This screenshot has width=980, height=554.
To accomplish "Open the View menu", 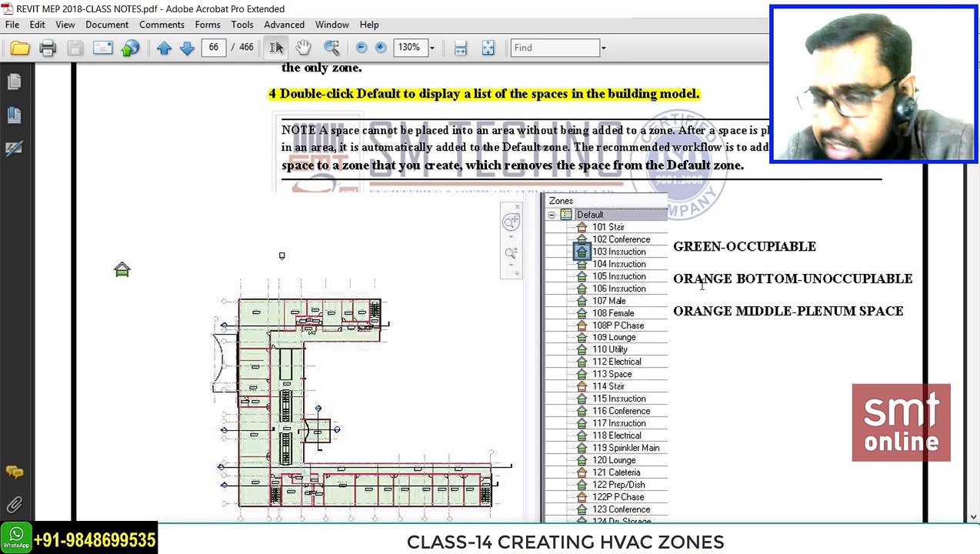I will [65, 25].
